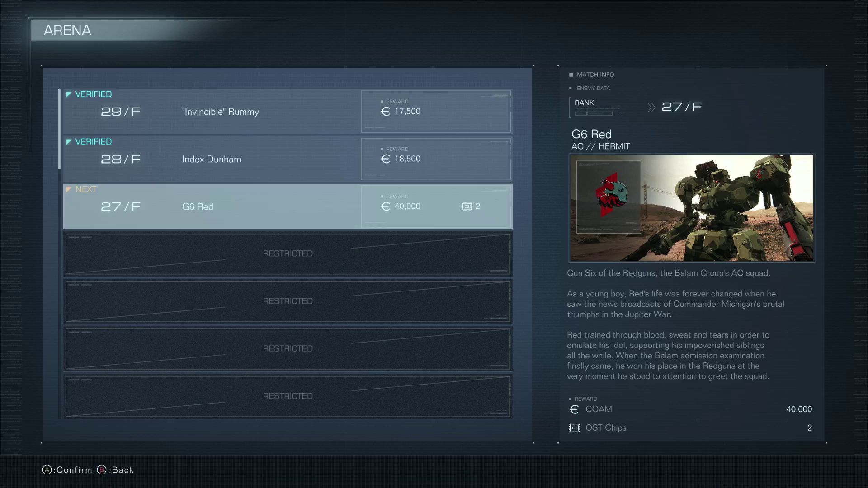Click the 28/F rank label
The image size is (868, 488).
120,159
